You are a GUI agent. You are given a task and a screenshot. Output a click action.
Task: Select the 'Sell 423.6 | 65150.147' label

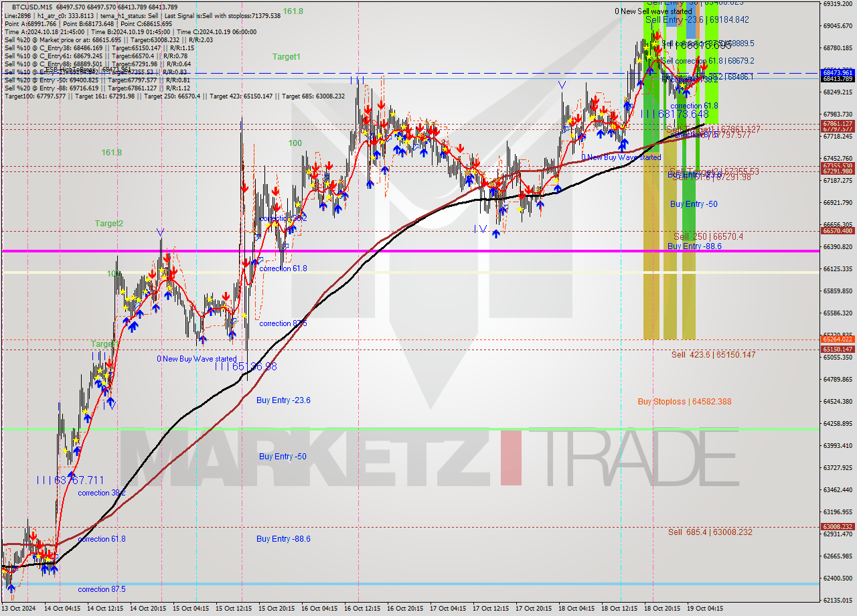(713, 354)
